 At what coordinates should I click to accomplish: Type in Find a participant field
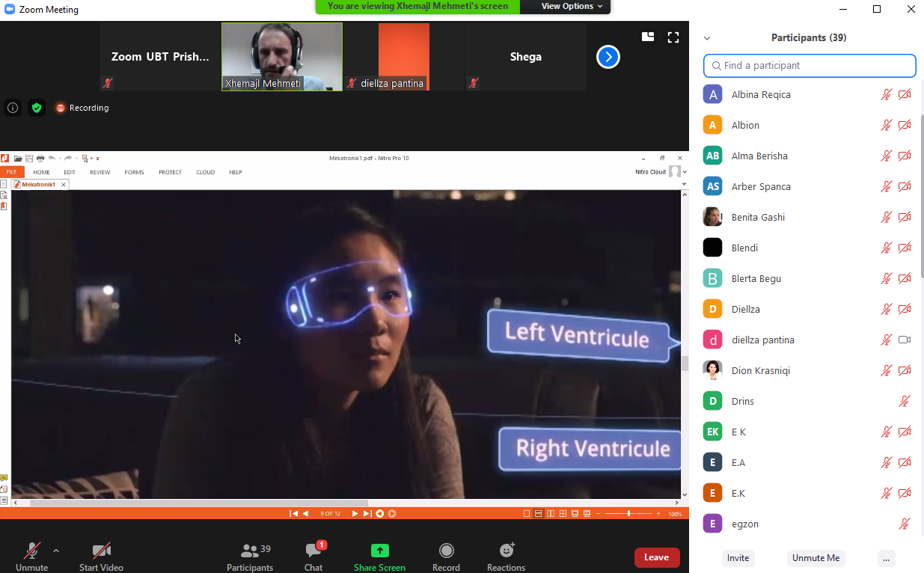point(810,66)
